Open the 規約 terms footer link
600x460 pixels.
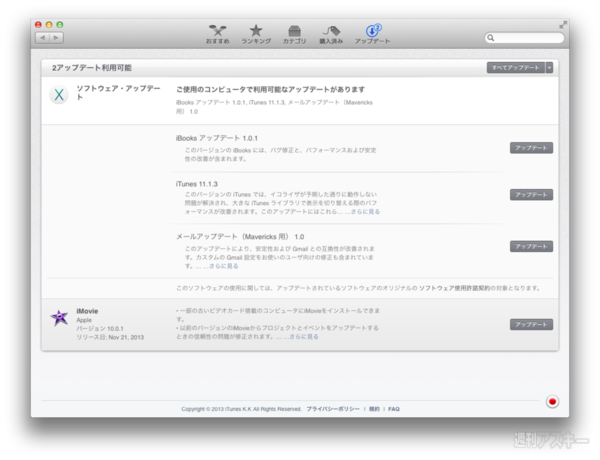pos(374,409)
